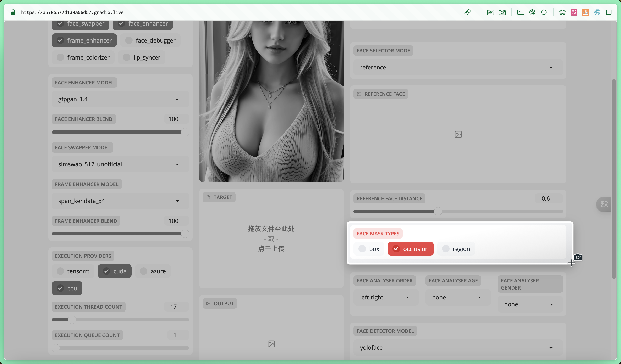Open the Face Analyser Order left-right dropdown
Screen dimensions: 621x364
click(386, 297)
